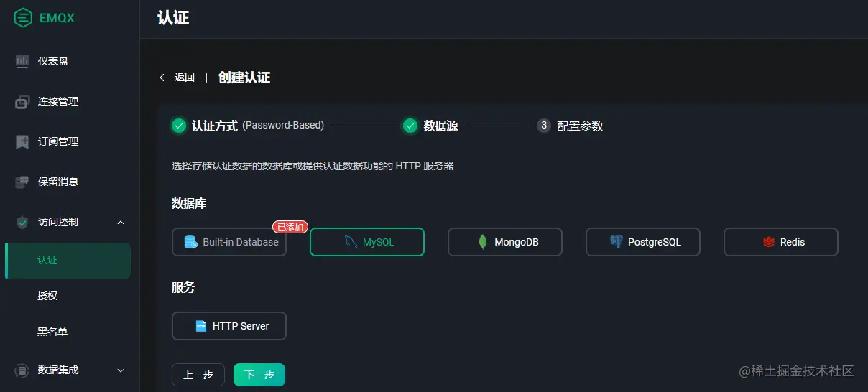
Task: Click the MongoDB leaf icon
Action: 483,242
